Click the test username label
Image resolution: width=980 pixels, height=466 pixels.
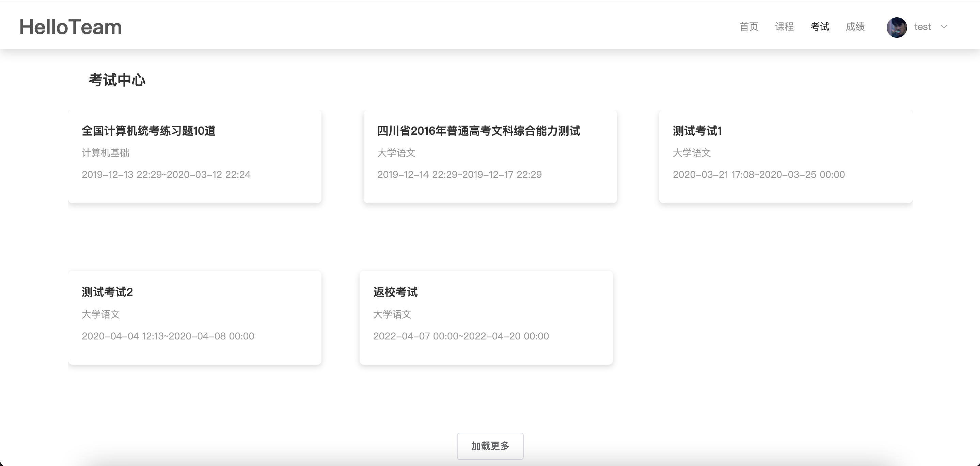(x=922, y=27)
